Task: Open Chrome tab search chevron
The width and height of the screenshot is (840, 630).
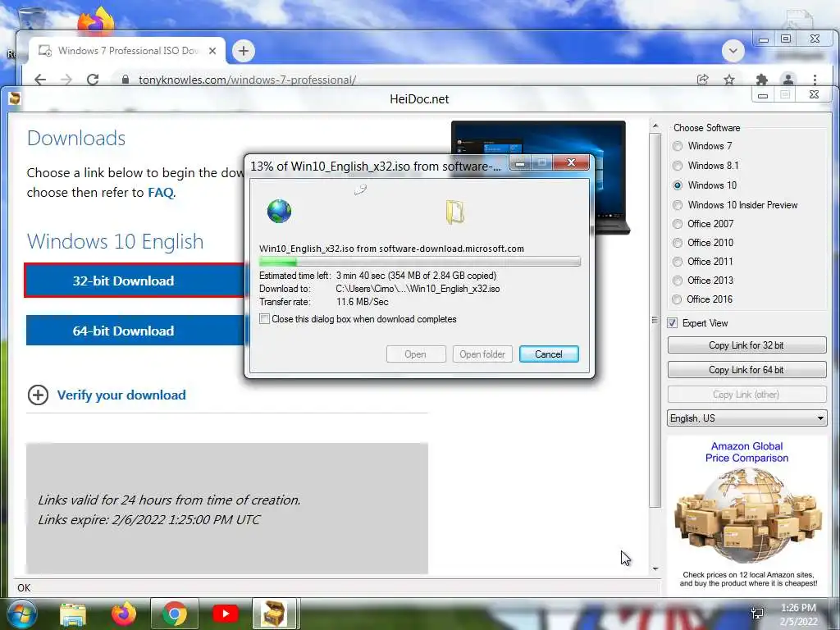Action: point(733,51)
